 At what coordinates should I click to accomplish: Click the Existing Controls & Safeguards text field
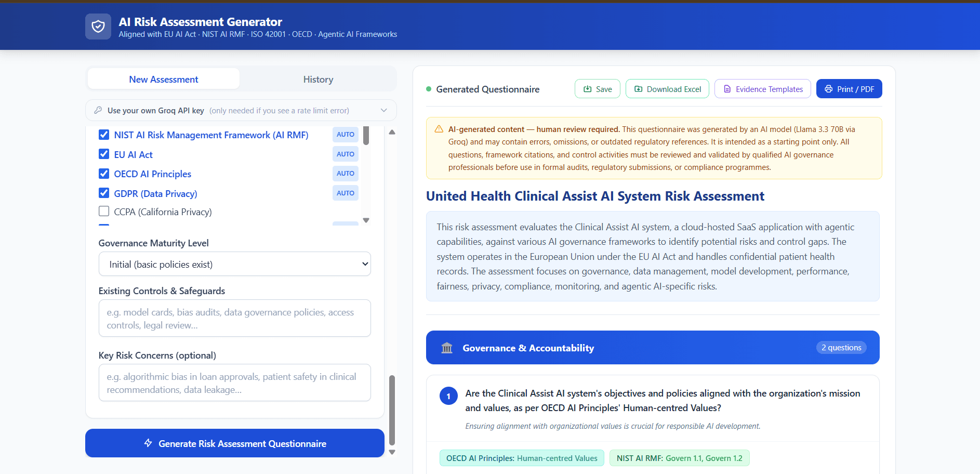235,318
